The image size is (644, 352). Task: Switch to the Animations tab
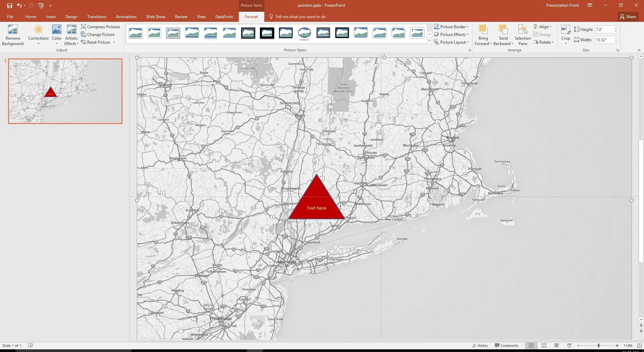click(x=126, y=17)
